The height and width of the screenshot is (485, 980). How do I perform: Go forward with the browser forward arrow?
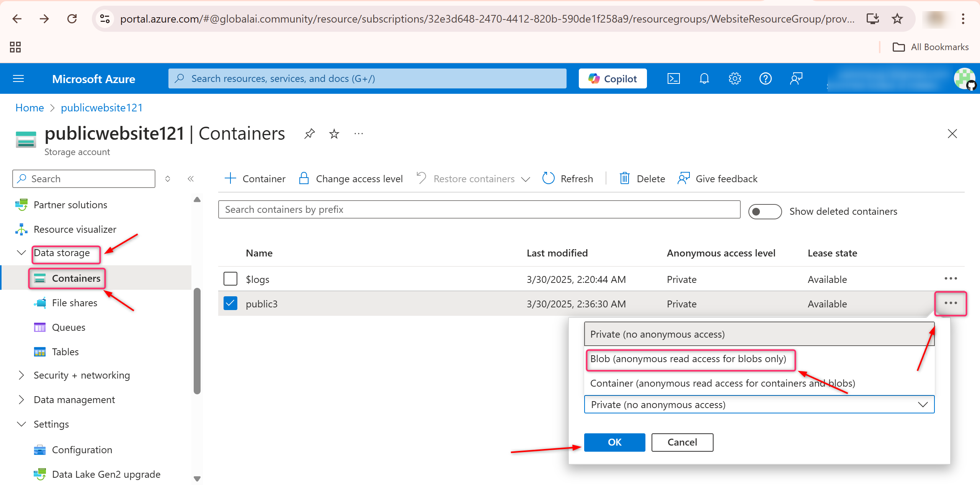pyautogui.click(x=44, y=19)
